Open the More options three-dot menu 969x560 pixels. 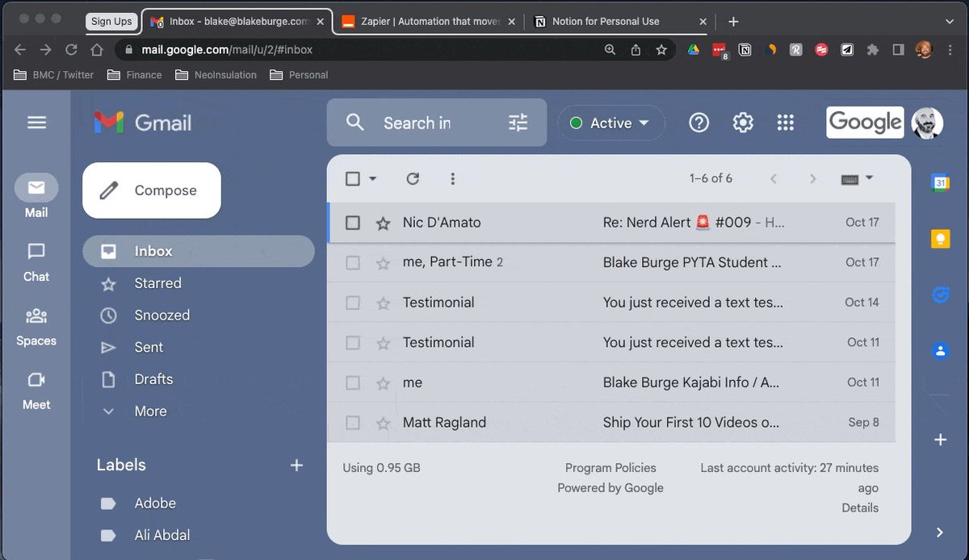click(x=452, y=178)
